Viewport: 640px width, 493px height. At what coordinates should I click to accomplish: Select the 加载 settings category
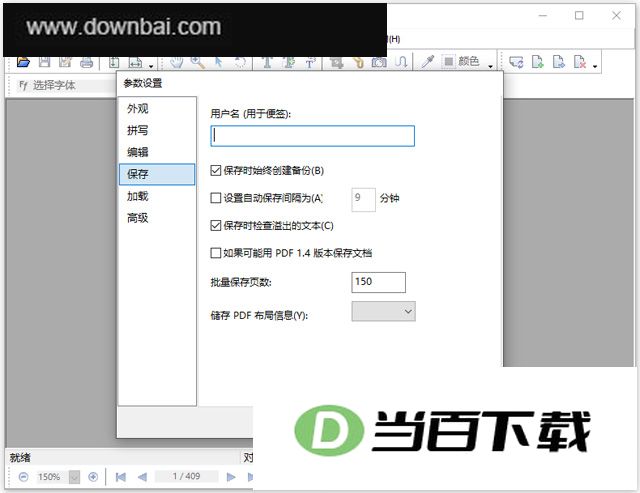157,196
